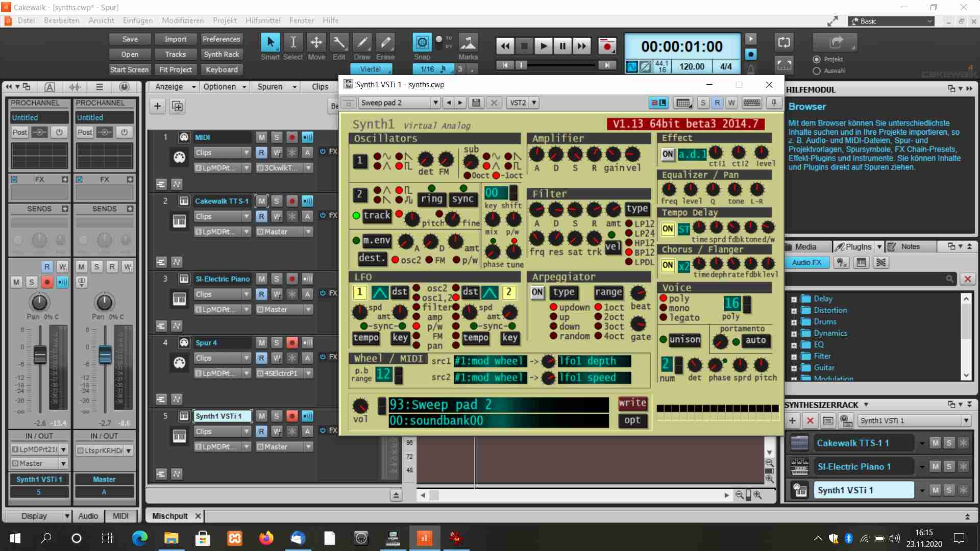Click the tempo value 120.00

692,67
